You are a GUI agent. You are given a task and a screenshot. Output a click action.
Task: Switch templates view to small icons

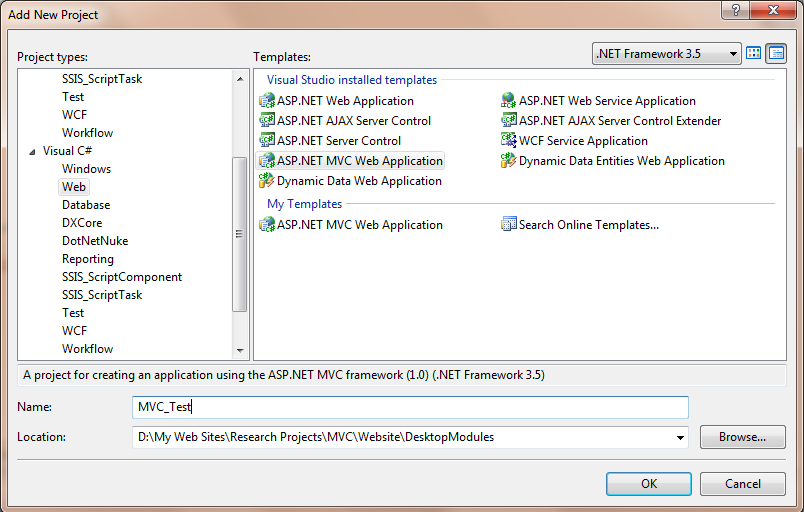(x=776, y=53)
